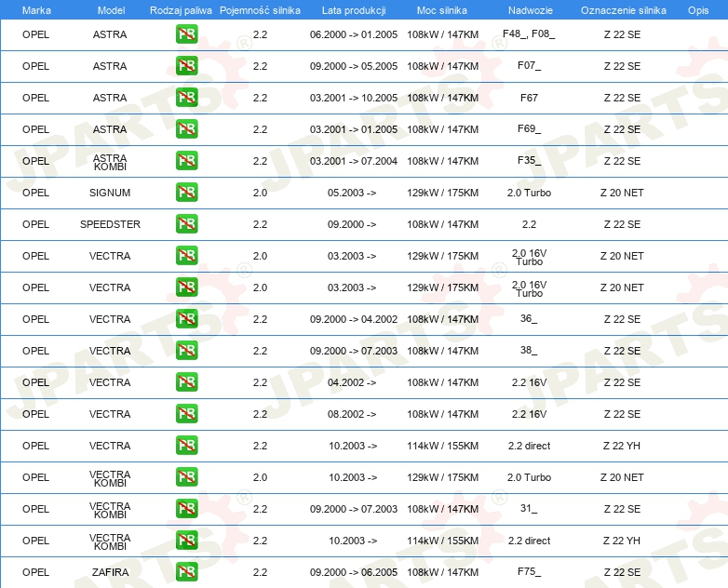Click 129kW / 175KM in SIGNUM row
The image size is (728, 588).
442,193
